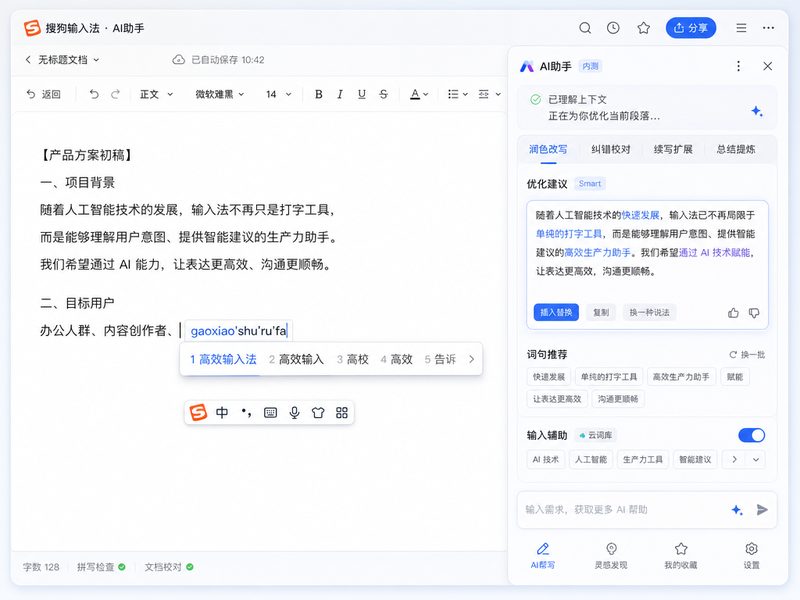This screenshot has width=800, height=600.
Task: Click the 换一种说法 button
Action: pos(649,312)
